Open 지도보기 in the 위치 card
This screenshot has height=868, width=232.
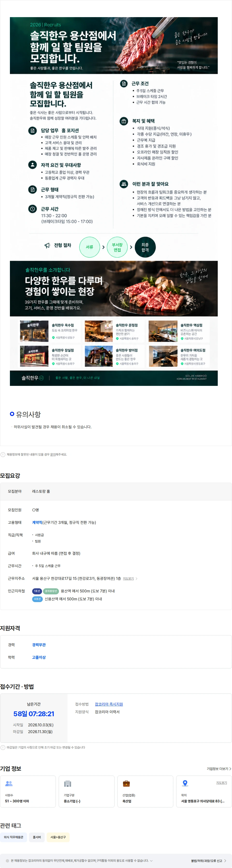click(x=222, y=782)
